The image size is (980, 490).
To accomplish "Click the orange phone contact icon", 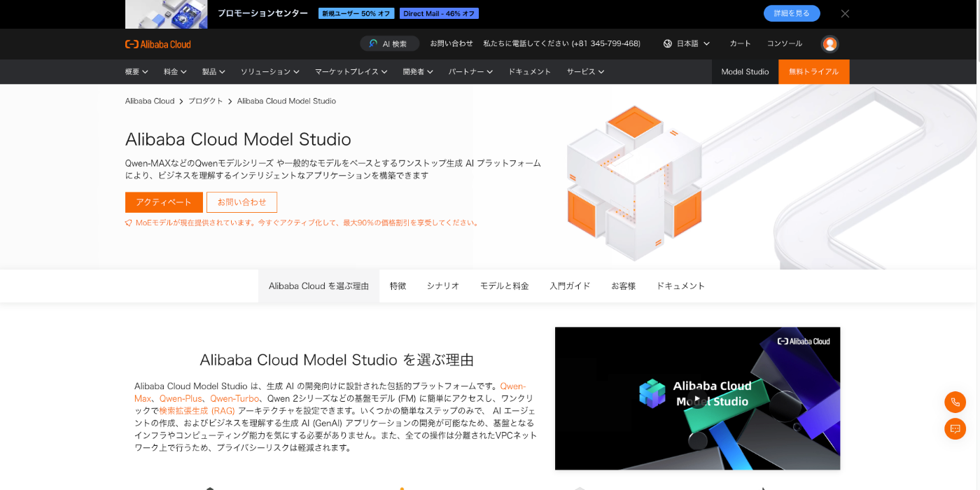I will (x=955, y=402).
